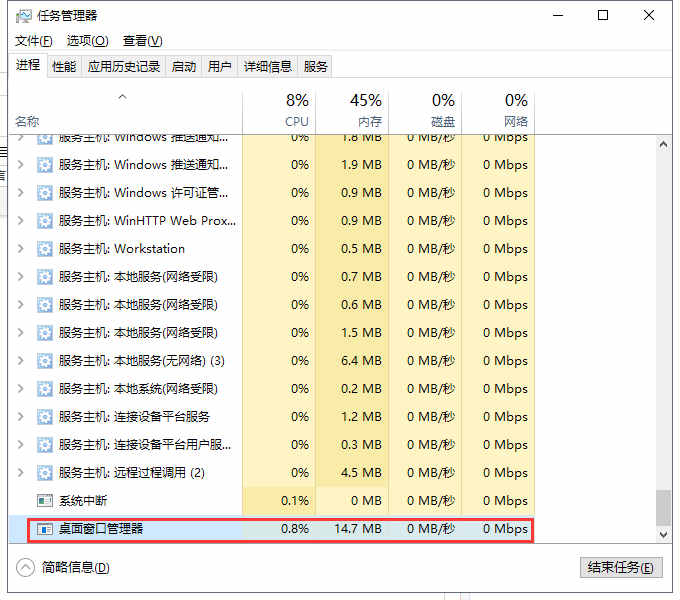Click the scrollbar up arrow
This screenshot has height=600, width=680.
663,145
